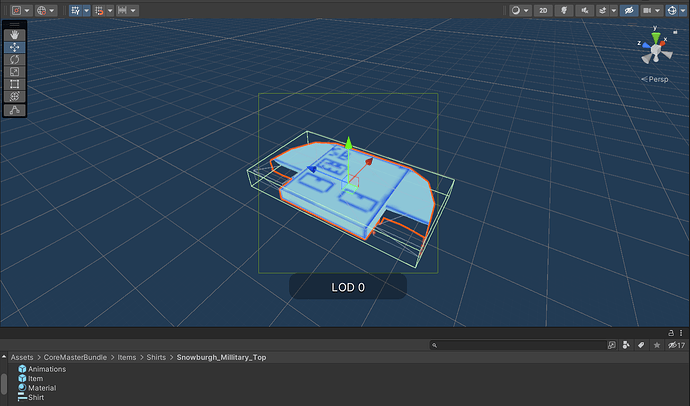Navigate to Shirts in breadcrumb
The image size is (690, 406).
click(x=156, y=357)
